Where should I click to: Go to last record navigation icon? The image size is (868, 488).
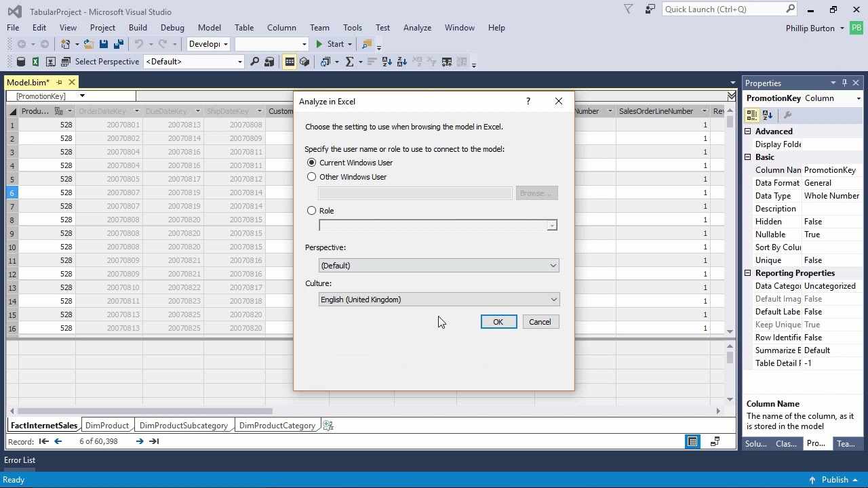coord(154,441)
